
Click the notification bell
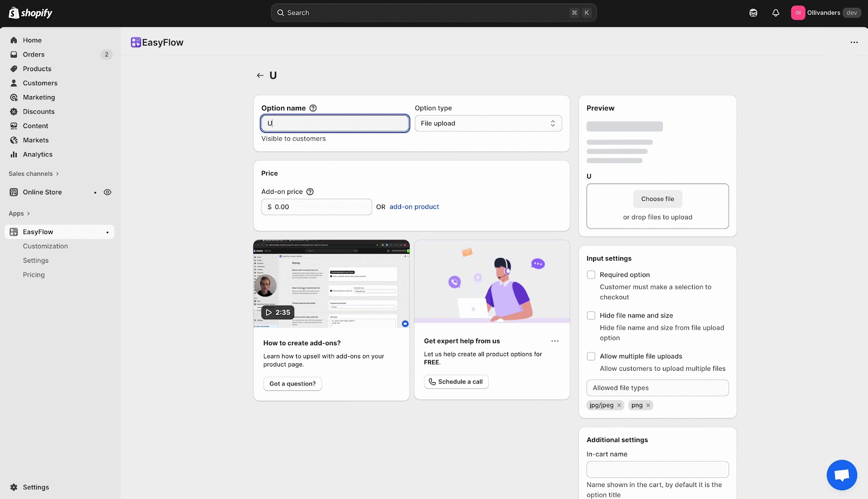click(775, 12)
